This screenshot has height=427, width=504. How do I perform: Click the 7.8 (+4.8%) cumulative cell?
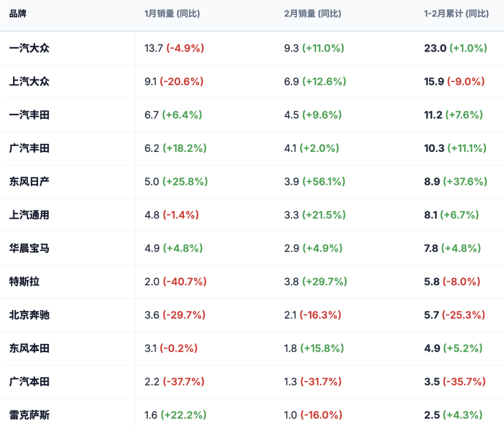click(x=452, y=249)
